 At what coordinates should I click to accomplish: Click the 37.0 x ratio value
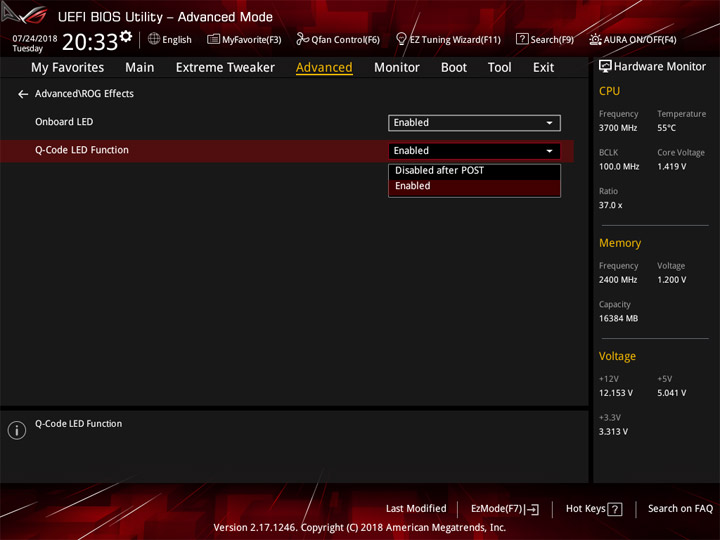pos(610,205)
